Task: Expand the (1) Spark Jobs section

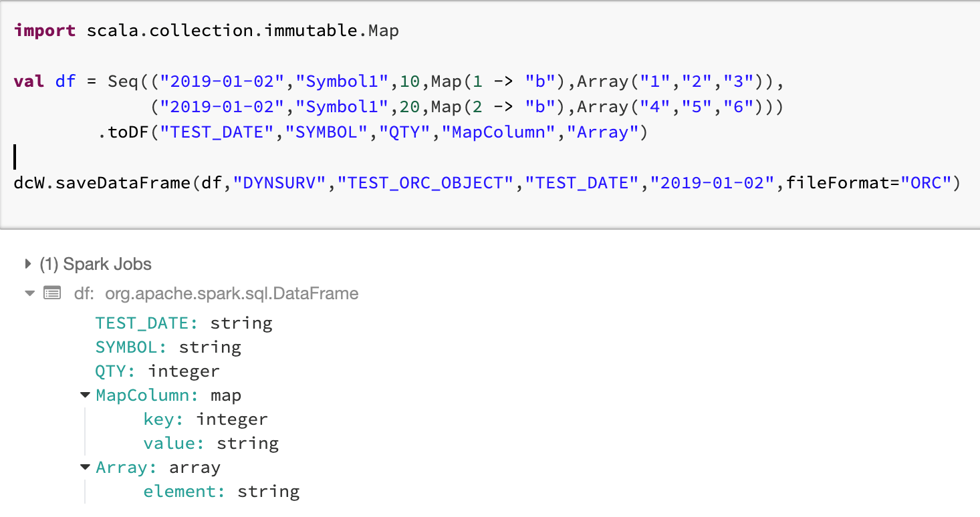Action: tap(28, 264)
